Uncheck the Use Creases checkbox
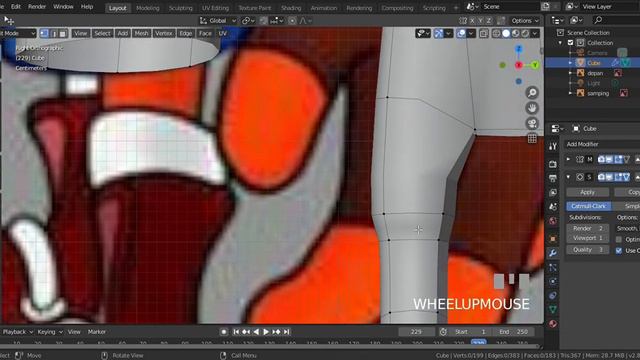This screenshot has width=640, height=360. coord(619,250)
